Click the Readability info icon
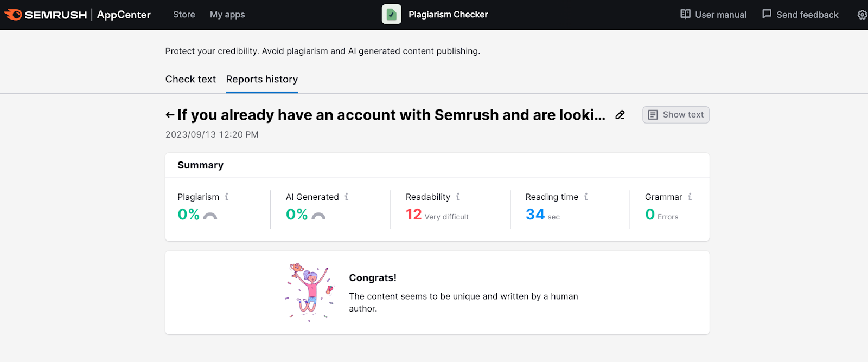The width and height of the screenshot is (868, 363). coord(458,197)
